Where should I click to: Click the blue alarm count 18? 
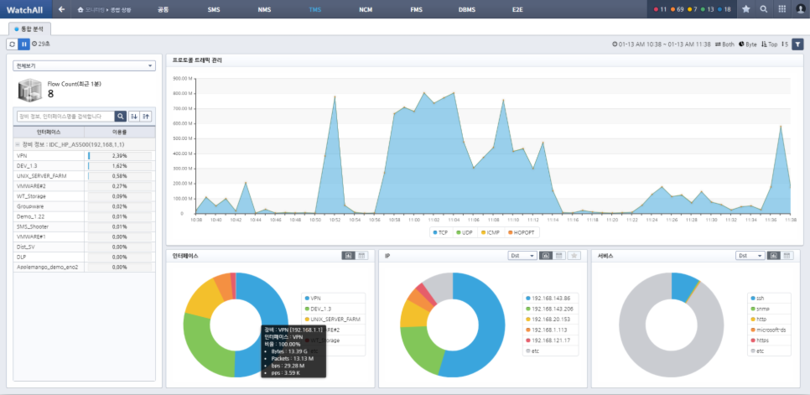724,9
